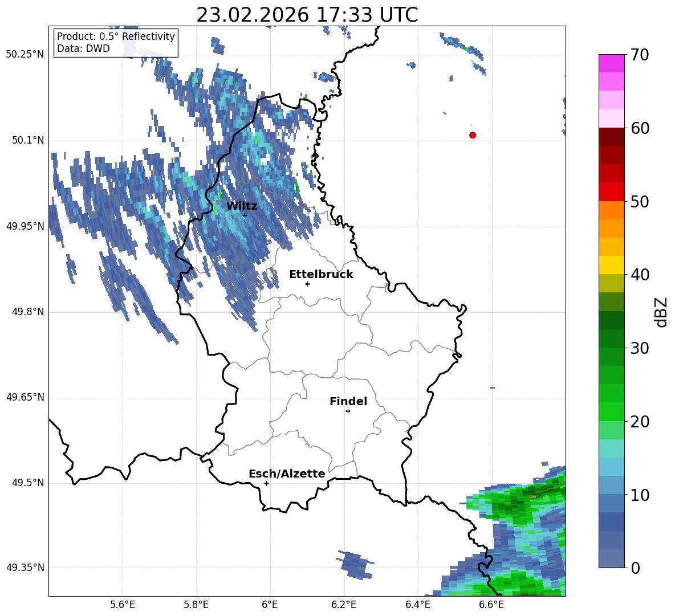
Task: Click the Esch/Alzette city label
Action: coord(287,474)
